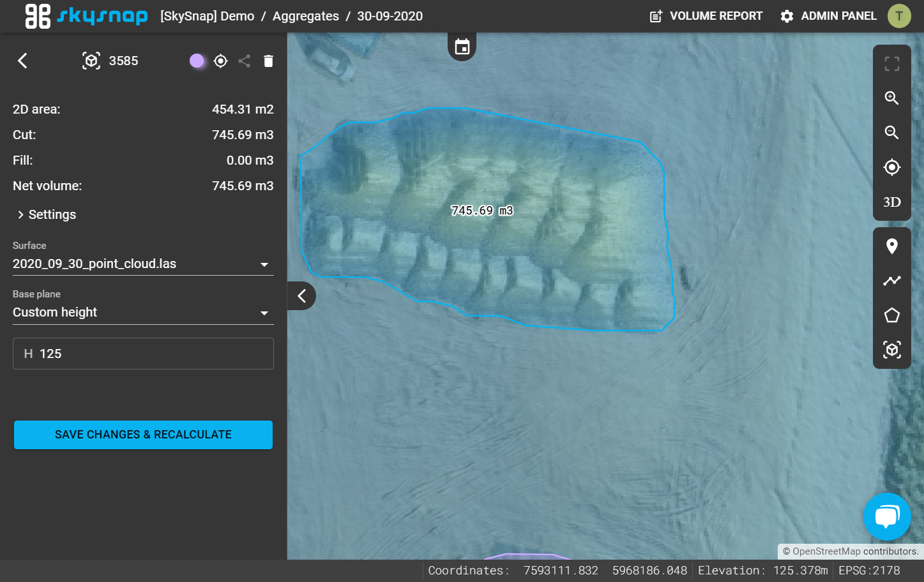Click the SkySnap logo

click(x=86, y=16)
